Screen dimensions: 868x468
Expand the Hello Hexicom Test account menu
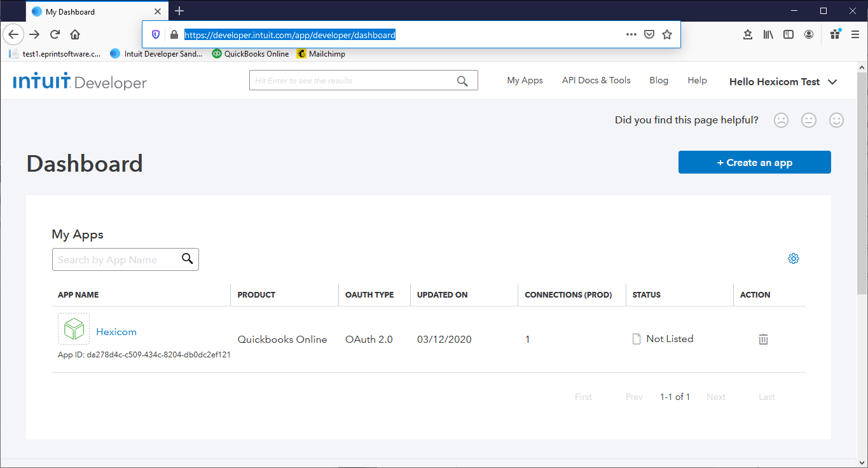(783, 81)
